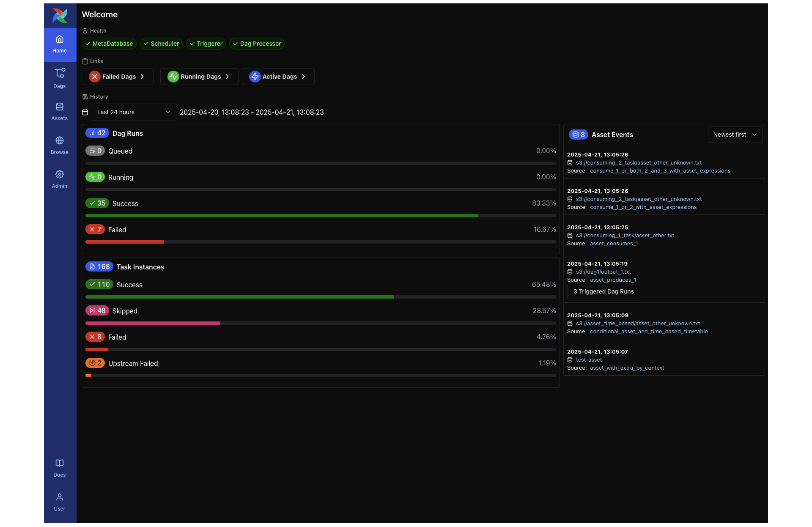812x527 pixels.
Task: Open the Running Dags link
Action: (x=199, y=77)
